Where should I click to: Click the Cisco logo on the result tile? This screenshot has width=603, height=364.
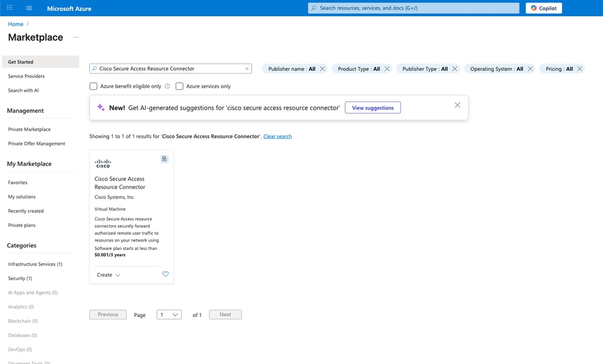(x=103, y=162)
